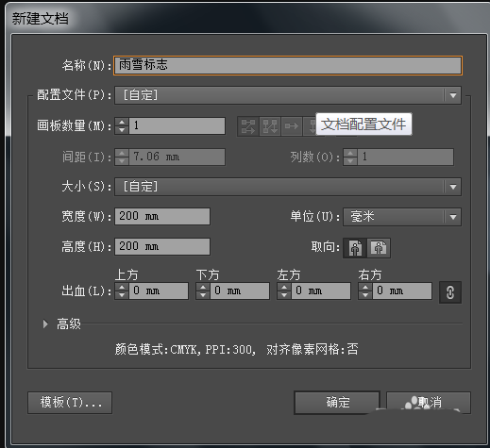Image resolution: width=490 pixels, height=448 pixels.
Task: Increase artboard count with up arrow
Action: (122, 123)
